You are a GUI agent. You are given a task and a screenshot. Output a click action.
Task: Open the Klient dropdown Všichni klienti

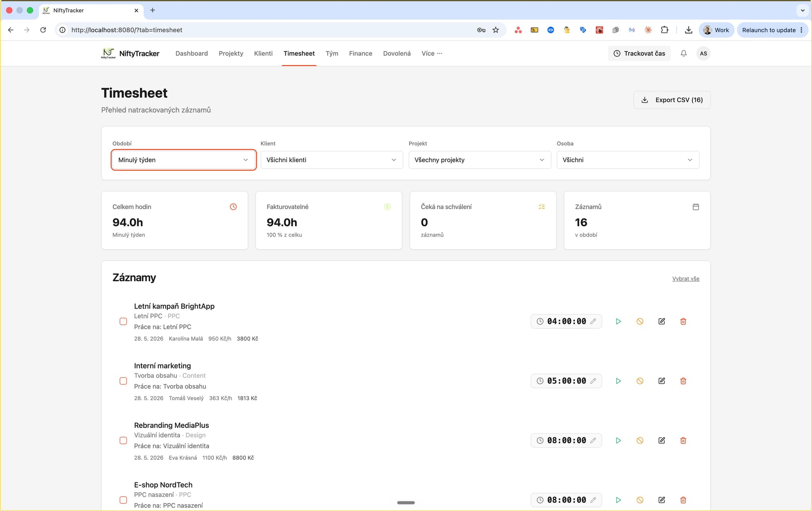(x=331, y=160)
